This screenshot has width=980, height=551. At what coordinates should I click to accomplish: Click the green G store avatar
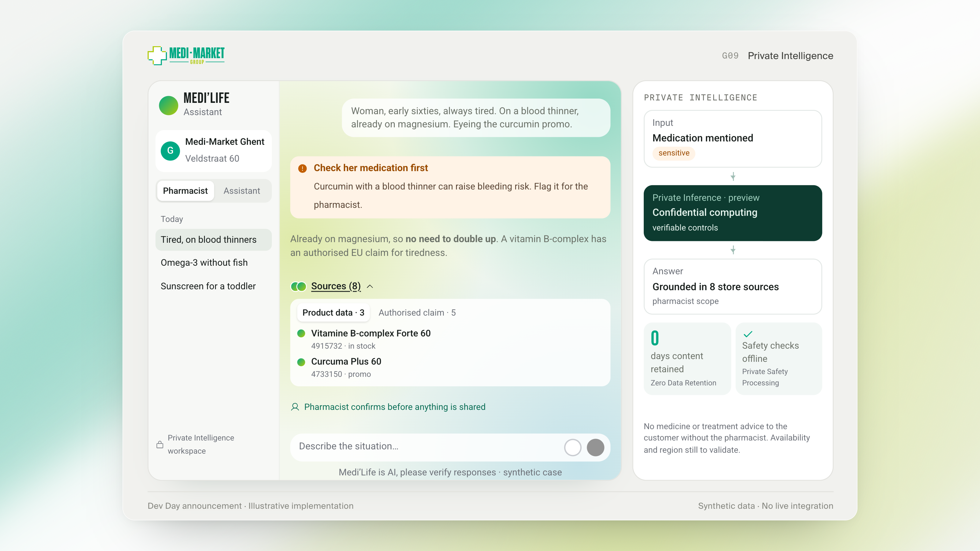coord(170,151)
